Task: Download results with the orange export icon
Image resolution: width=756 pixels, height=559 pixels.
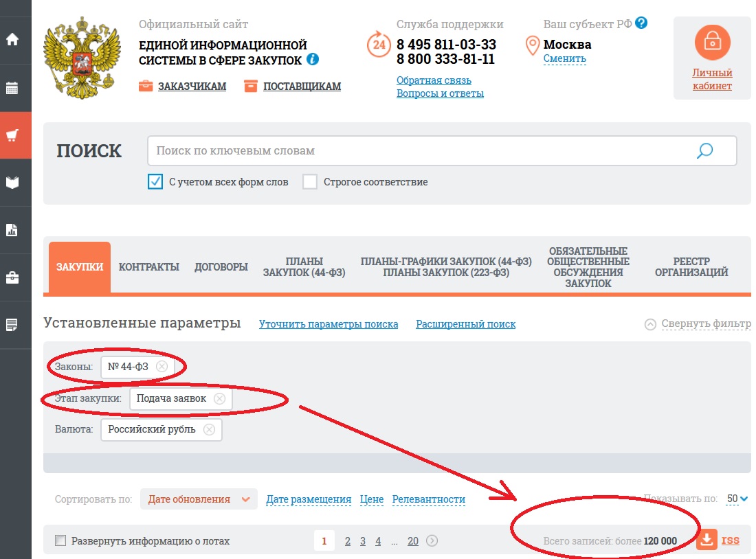Action: point(707,540)
